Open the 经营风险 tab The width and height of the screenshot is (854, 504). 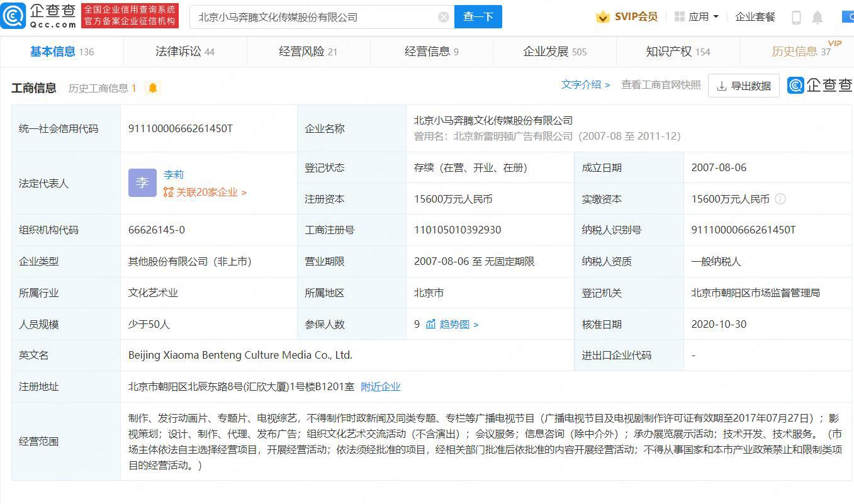pos(308,52)
